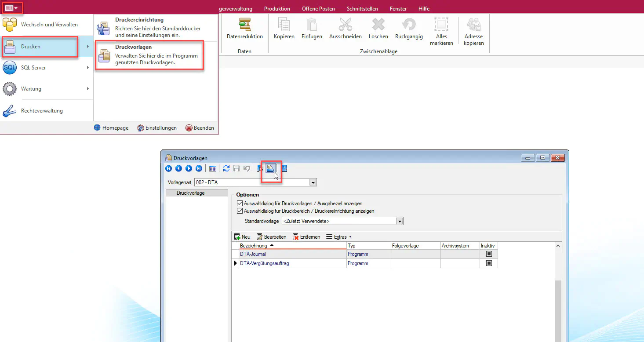Image resolution: width=644 pixels, height=342 pixels.
Task: Select the DTA-Vergütungsauftrag row
Action: click(x=264, y=263)
